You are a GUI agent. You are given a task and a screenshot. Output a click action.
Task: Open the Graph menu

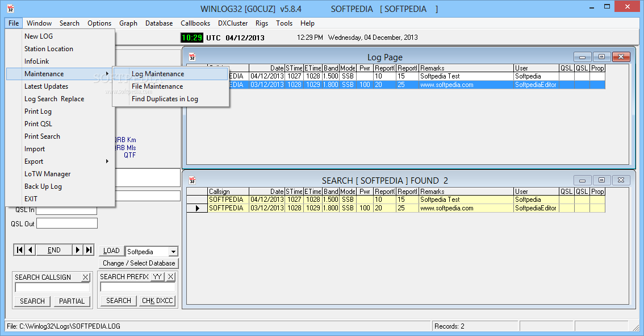tap(128, 23)
